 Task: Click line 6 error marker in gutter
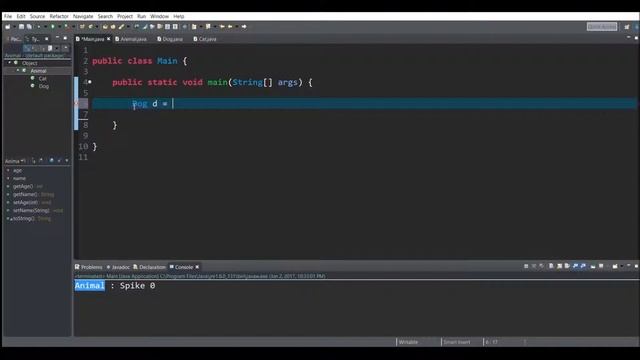pyautogui.click(x=76, y=104)
